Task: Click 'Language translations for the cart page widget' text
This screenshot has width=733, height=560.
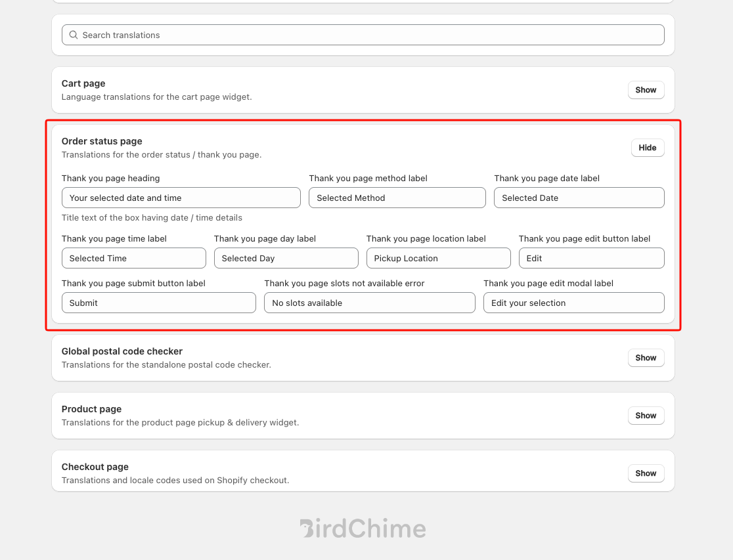Action: [x=156, y=97]
